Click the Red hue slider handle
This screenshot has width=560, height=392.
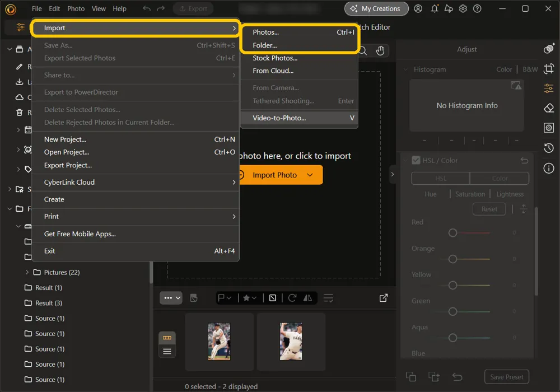pos(452,233)
